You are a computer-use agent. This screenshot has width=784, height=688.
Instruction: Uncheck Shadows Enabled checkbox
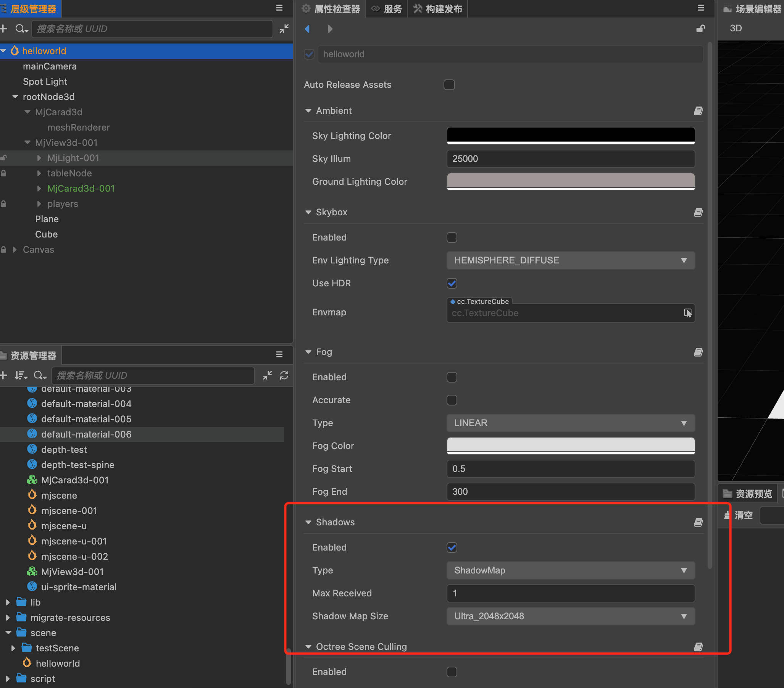[452, 547]
